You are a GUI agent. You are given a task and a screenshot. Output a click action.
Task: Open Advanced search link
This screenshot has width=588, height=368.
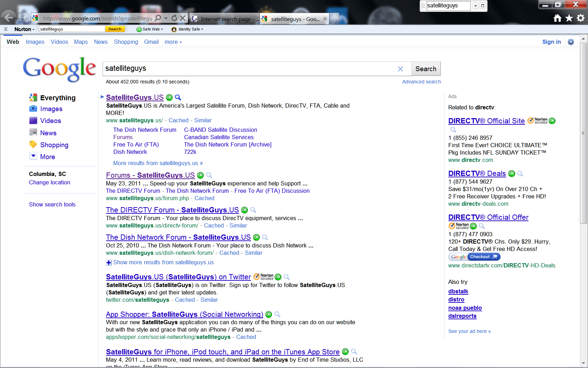(421, 82)
